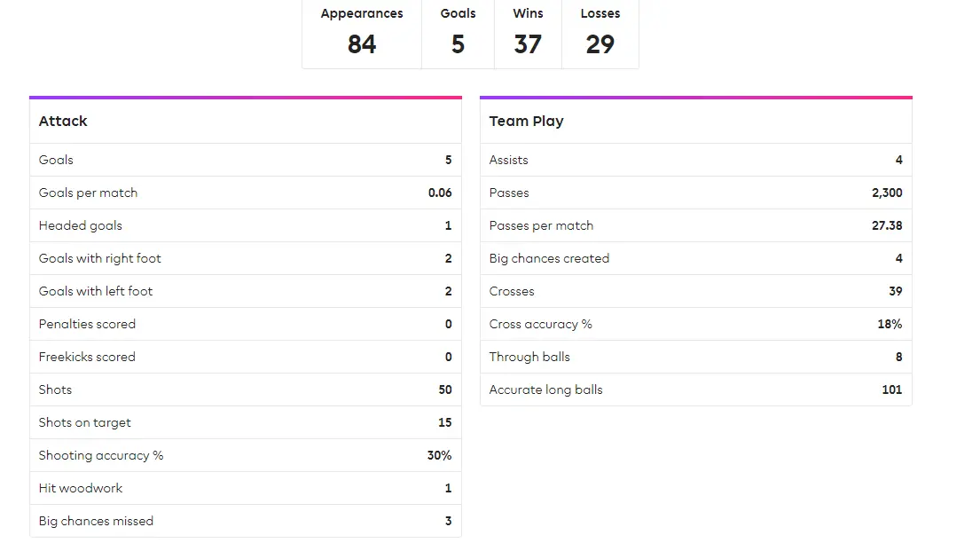Click the Big chances created row
The height and width of the screenshot is (543, 980).
point(695,258)
